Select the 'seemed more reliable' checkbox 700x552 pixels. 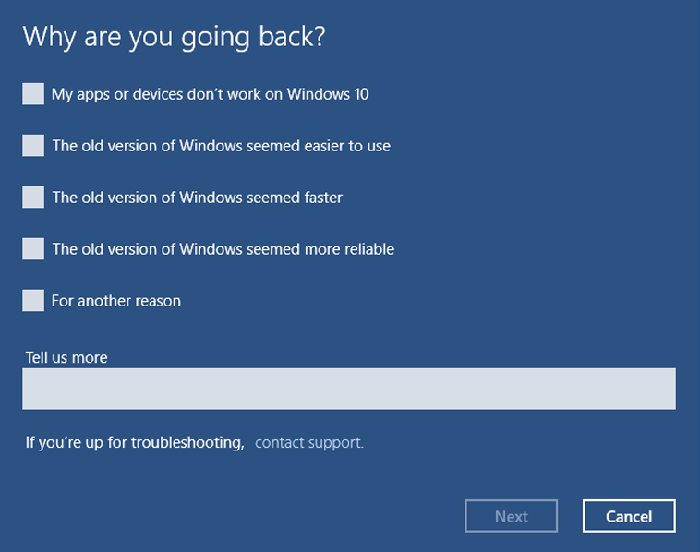[x=33, y=249]
